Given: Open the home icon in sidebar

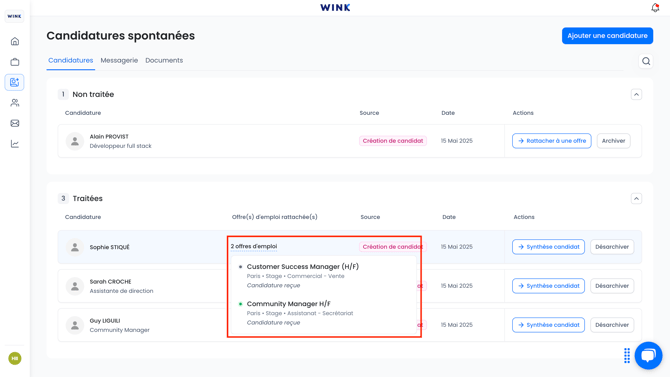Looking at the screenshot, I should [15, 41].
